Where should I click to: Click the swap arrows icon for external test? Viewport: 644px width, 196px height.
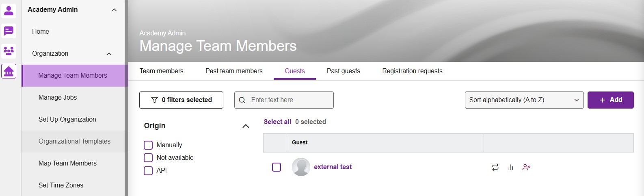click(495, 167)
